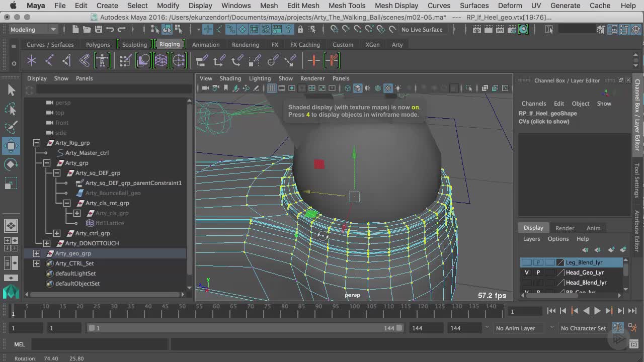Click the Create Locator star icon on shelf
644x362 pixels.
click(32, 61)
